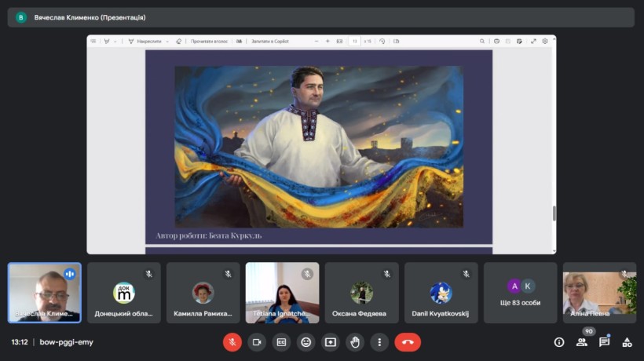Select Danil Kvyatkovskij participant tile
The width and height of the screenshot is (644, 361).
coord(441,293)
